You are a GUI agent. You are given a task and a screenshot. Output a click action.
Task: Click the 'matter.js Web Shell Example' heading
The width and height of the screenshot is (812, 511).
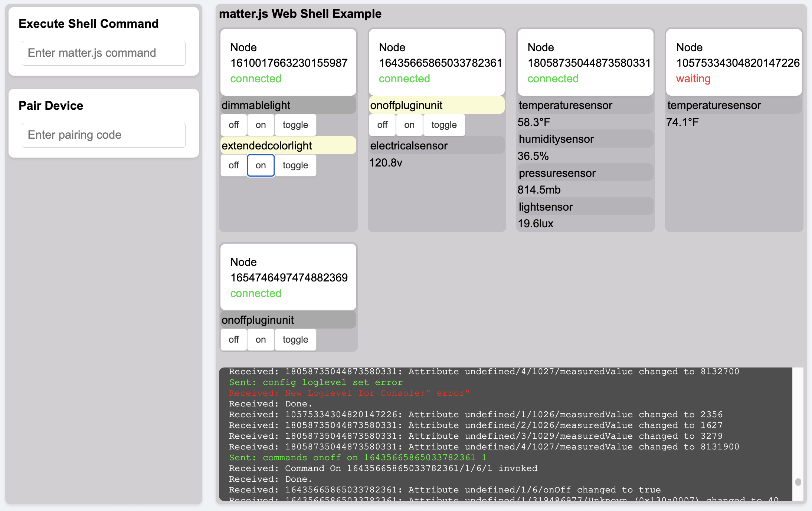click(x=300, y=14)
